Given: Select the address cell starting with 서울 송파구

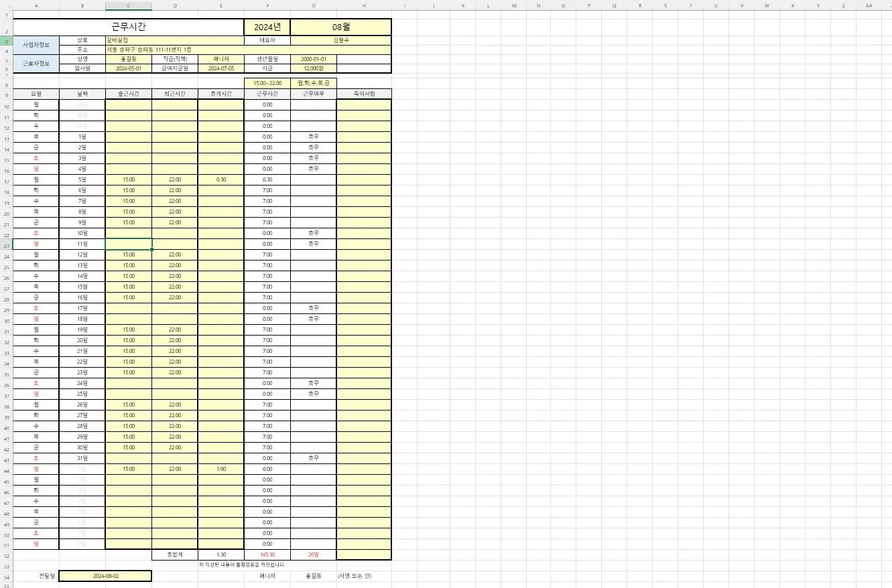Looking at the screenshot, I should tap(249, 50).
